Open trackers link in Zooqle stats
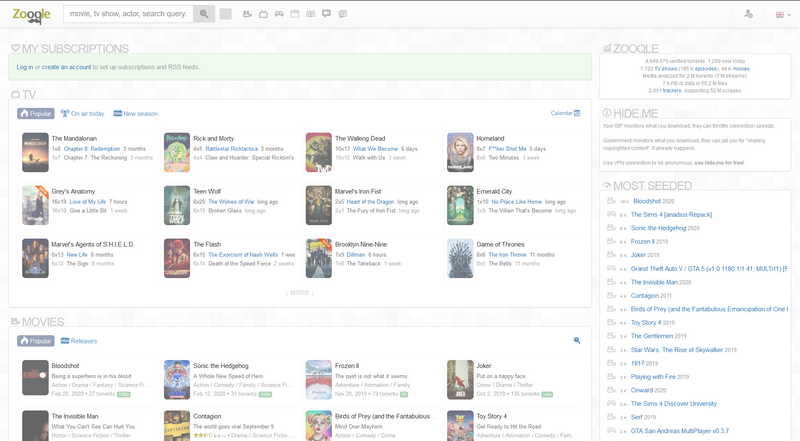 coord(672,90)
